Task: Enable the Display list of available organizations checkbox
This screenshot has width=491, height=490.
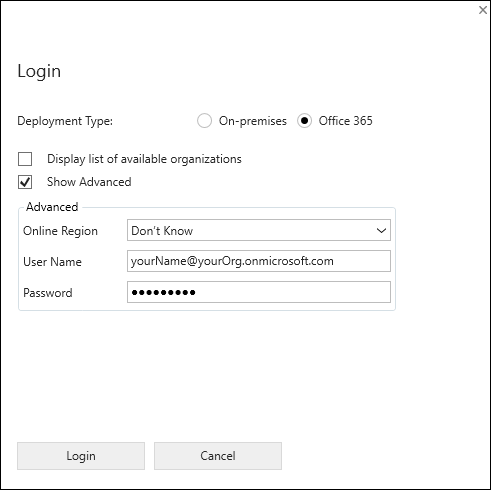Action: point(25,159)
